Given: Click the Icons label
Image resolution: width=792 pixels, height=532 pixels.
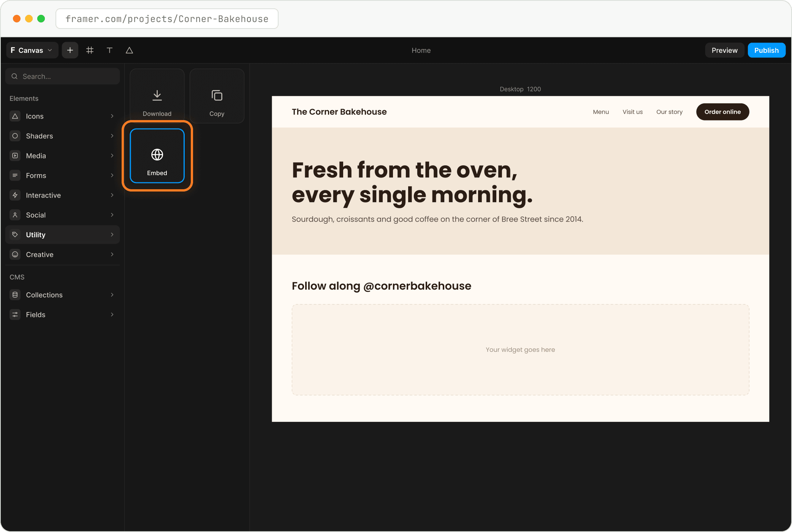Looking at the screenshot, I should point(35,116).
